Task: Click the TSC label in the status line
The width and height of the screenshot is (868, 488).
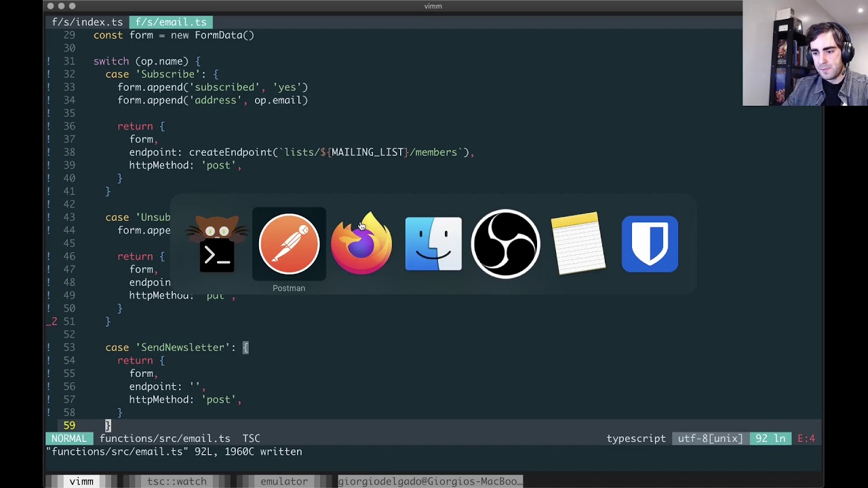Action: pyautogui.click(x=252, y=439)
